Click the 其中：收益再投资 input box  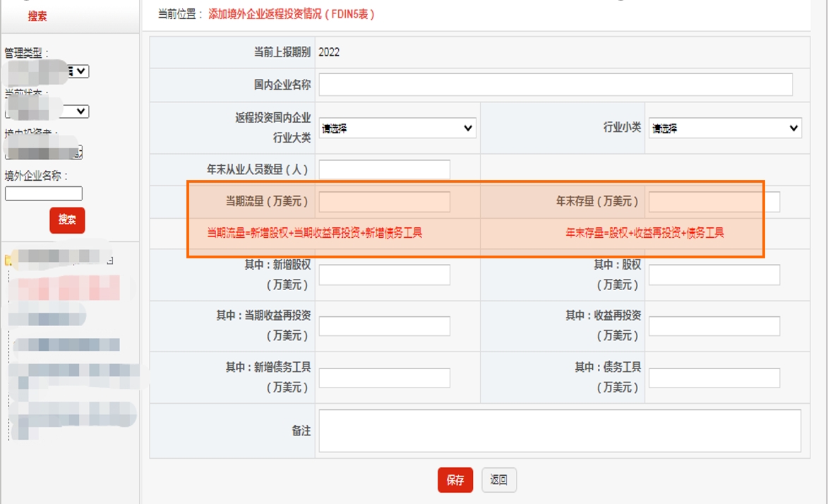(x=713, y=327)
